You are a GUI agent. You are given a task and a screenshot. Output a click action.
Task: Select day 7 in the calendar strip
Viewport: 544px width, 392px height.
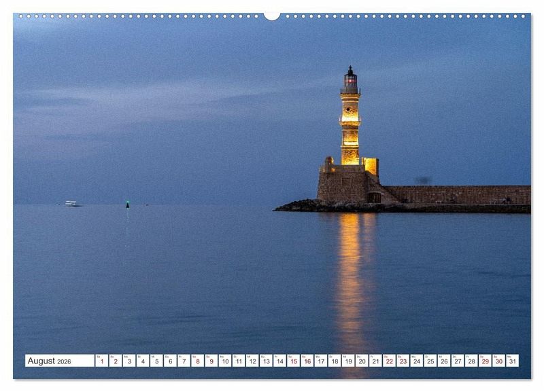point(184,361)
